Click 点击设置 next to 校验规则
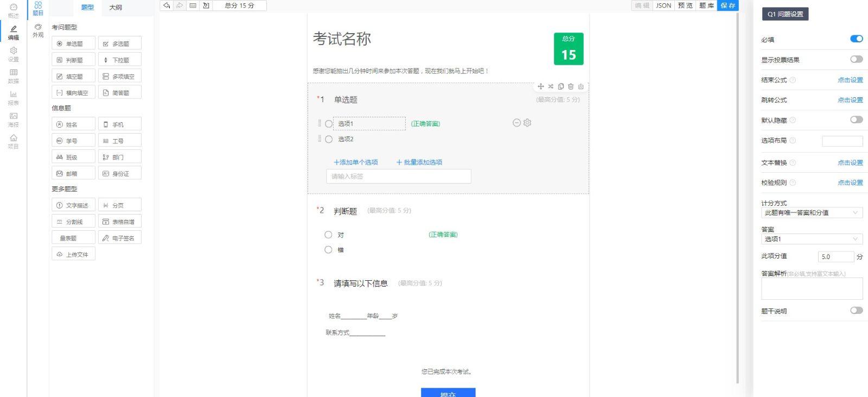 coord(850,182)
